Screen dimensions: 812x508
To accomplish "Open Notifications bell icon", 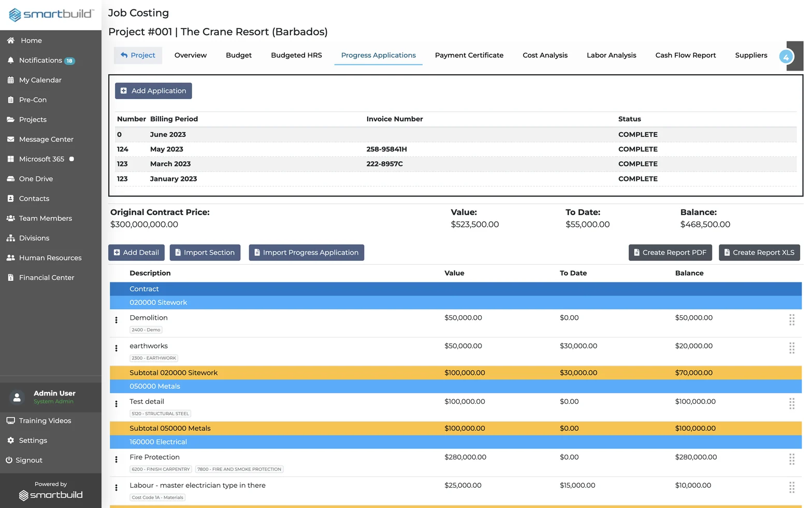I will coord(10,60).
